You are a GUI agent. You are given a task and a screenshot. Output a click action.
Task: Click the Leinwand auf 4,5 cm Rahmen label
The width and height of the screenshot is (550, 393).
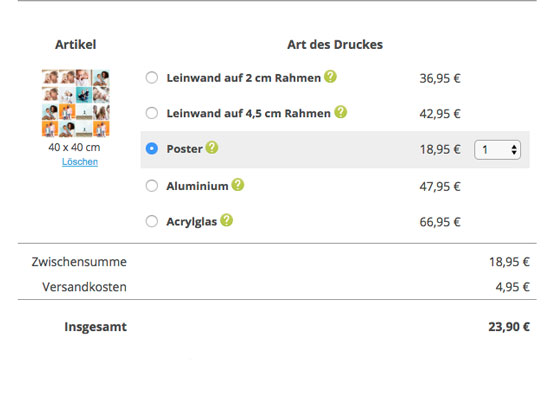tap(248, 114)
